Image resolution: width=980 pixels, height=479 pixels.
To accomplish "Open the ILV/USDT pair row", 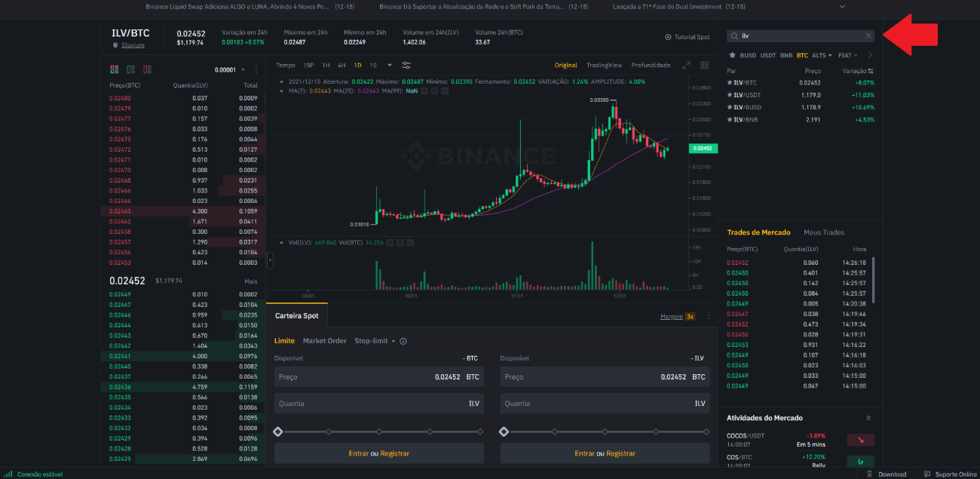I will (x=800, y=95).
